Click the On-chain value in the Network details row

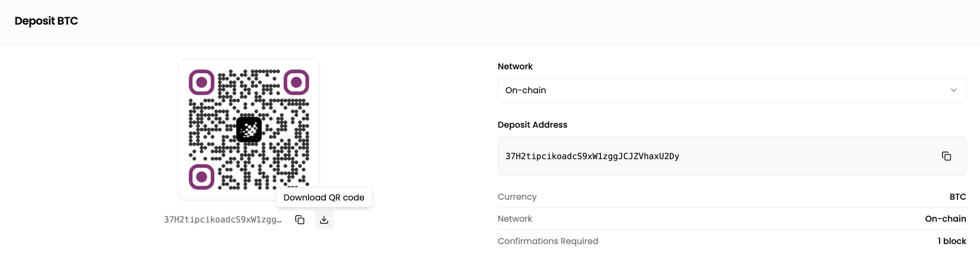[945, 219]
